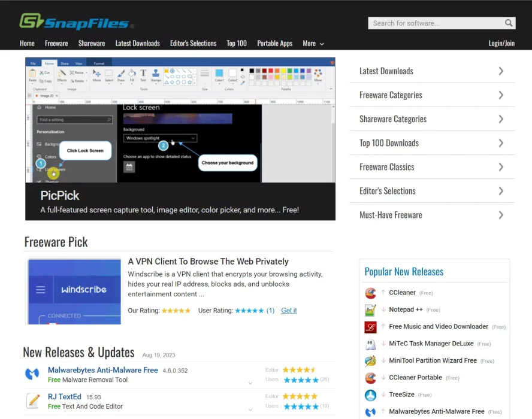Open Malwarebytes link in Popular New Releases

coord(436,411)
